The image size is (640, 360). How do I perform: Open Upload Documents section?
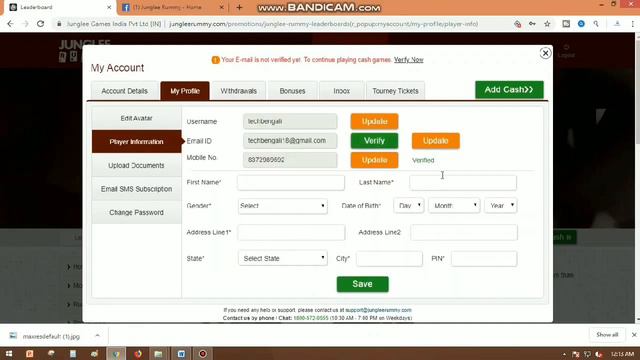coord(136,165)
